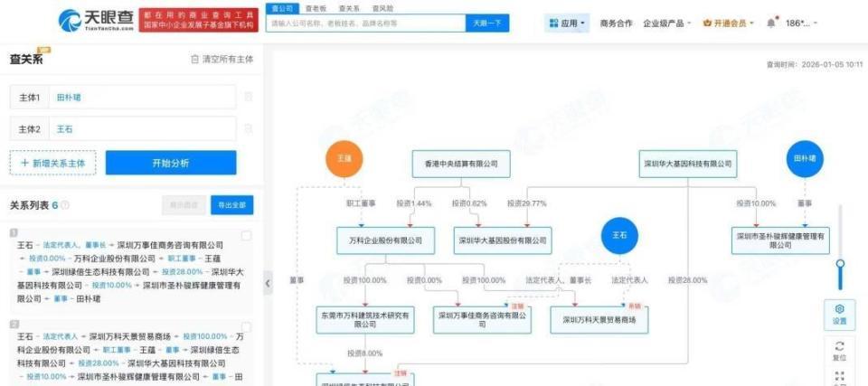Open the 186 account dropdown
Image resolution: width=868 pixels, height=386 pixels.
click(801, 24)
